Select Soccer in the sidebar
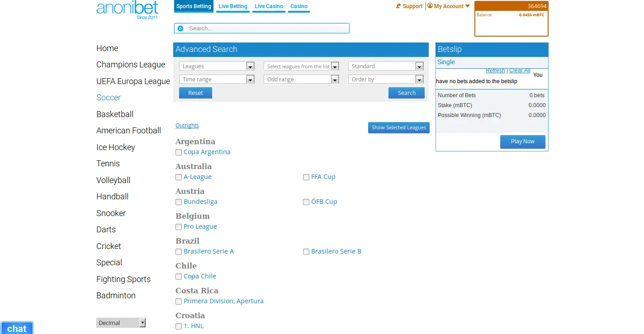Viewport: 644px width, 334px height. 109,98
